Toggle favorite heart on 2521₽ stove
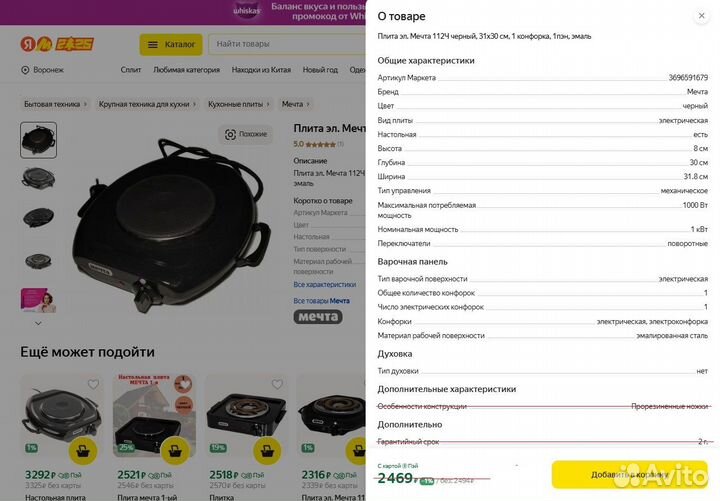This screenshot has height=501, width=720. (x=185, y=384)
